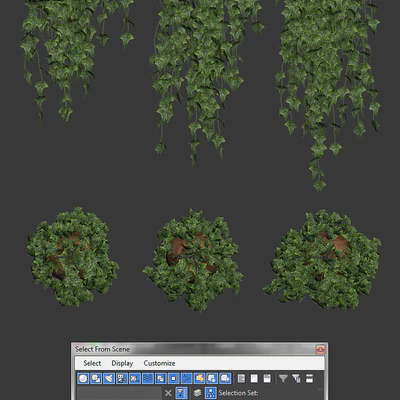Click the Select Invert icon
The height and width of the screenshot is (400, 400).
click(267, 378)
